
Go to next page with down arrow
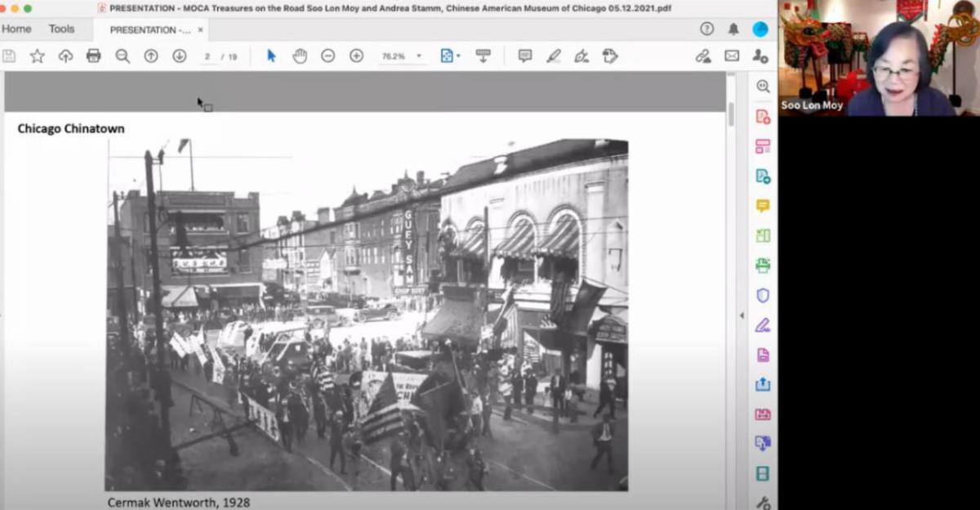[179, 56]
